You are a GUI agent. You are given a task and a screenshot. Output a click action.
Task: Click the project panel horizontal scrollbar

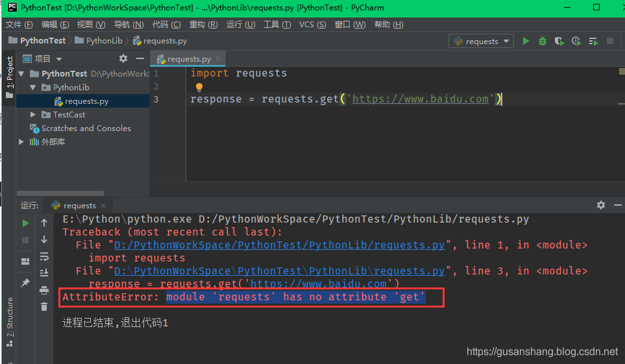60,193
